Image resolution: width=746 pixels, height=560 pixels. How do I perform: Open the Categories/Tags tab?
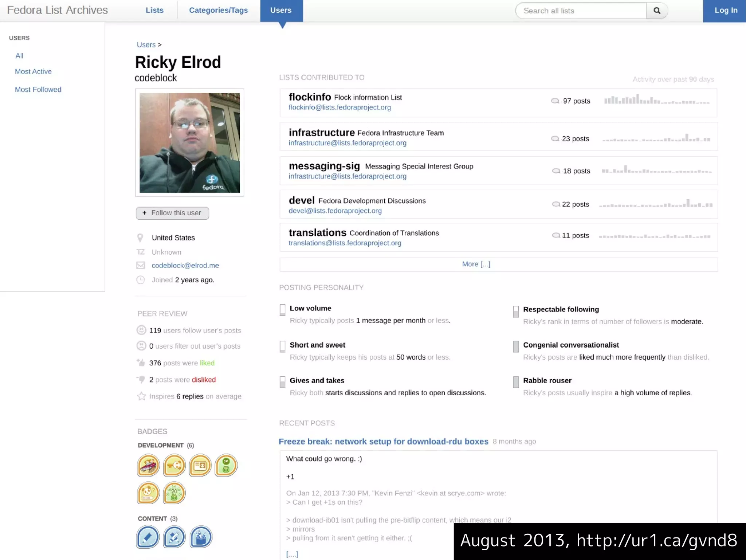click(x=218, y=10)
